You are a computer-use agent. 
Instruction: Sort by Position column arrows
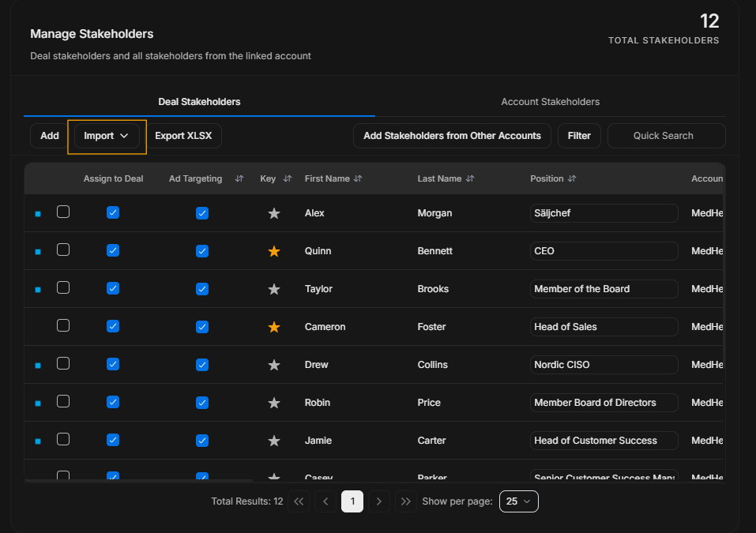tap(572, 178)
